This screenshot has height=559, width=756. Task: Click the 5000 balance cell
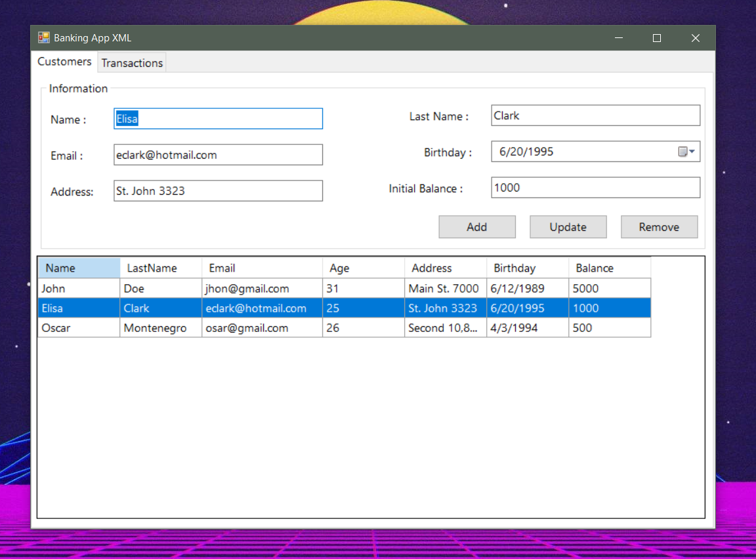coord(610,288)
